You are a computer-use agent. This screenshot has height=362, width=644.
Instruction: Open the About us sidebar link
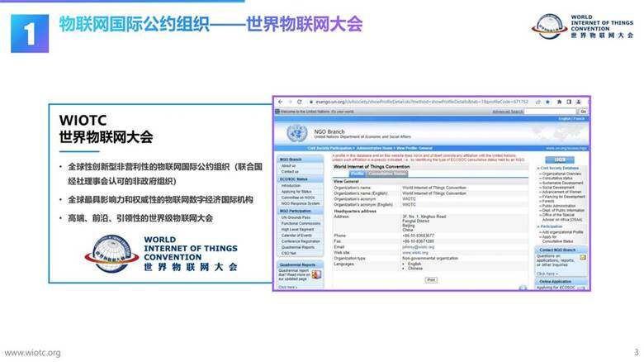(x=288, y=166)
